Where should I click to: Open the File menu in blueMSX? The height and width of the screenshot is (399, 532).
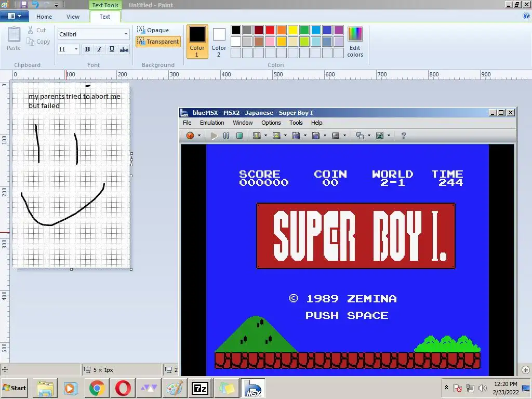coord(187,123)
